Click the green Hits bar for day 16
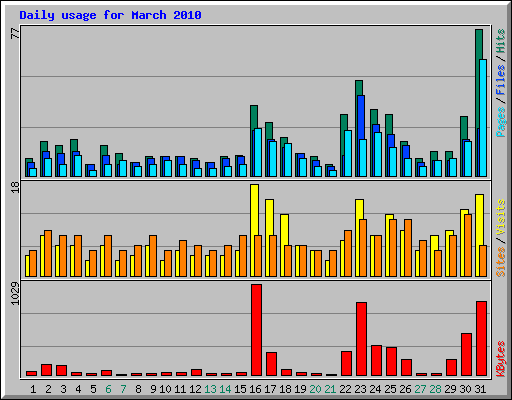Image resolution: width=512 pixels, height=400 pixels. [x=254, y=117]
